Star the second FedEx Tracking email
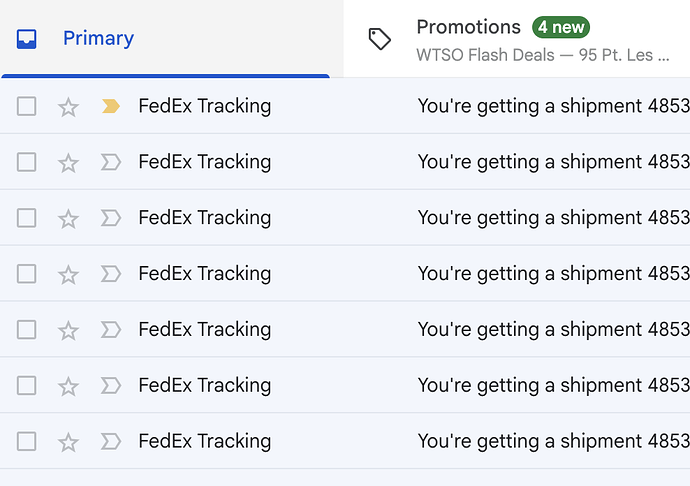Image resolution: width=690 pixels, height=486 pixels. [68, 162]
